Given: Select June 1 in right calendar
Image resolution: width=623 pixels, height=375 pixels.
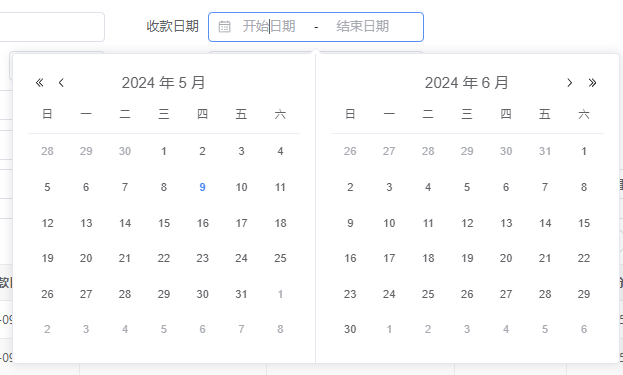Looking at the screenshot, I should point(584,151).
